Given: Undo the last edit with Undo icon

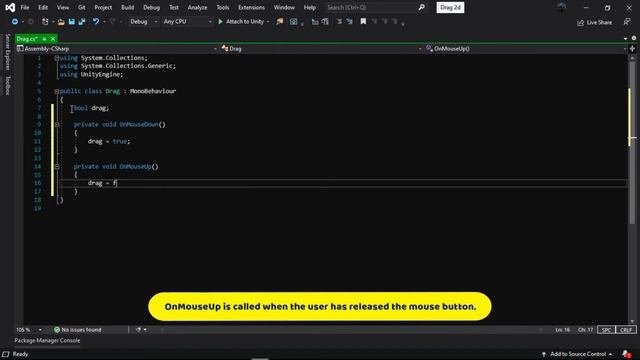Looking at the screenshot, I should click(x=96, y=22).
